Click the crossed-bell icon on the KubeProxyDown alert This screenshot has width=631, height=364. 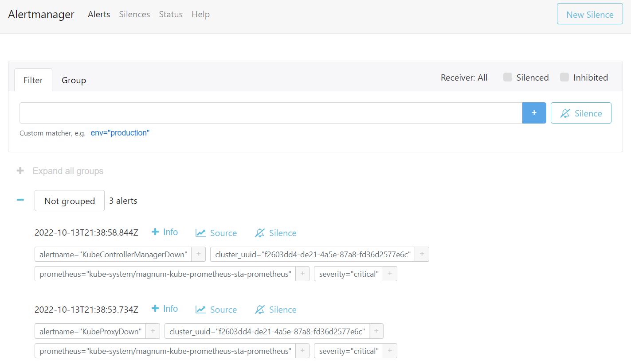click(275, 309)
